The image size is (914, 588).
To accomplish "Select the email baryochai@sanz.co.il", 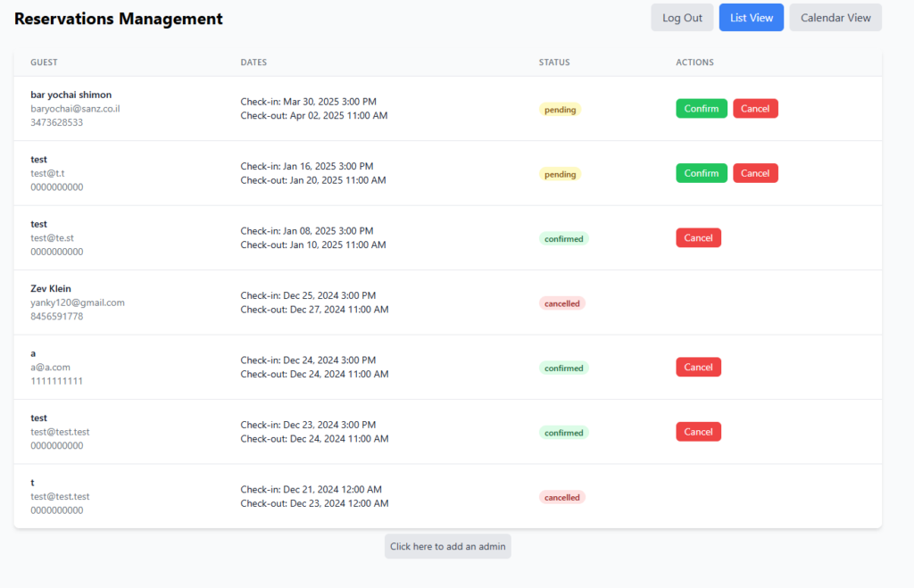I will click(75, 108).
